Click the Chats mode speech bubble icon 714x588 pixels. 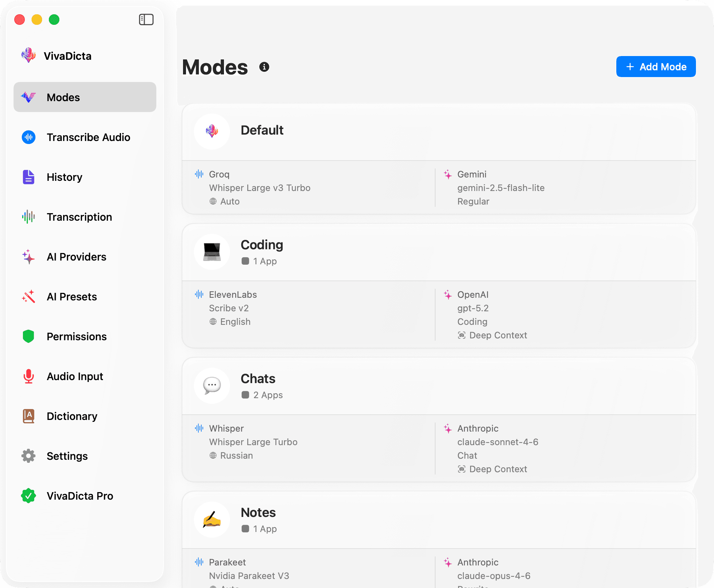click(212, 386)
